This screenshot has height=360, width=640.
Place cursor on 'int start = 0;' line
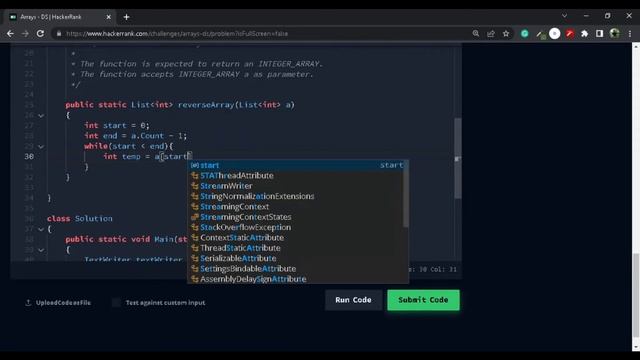tap(117, 125)
